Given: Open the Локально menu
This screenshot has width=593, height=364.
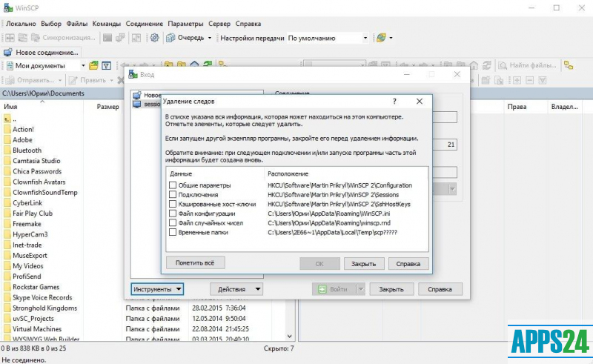Looking at the screenshot, I should tap(21, 24).
